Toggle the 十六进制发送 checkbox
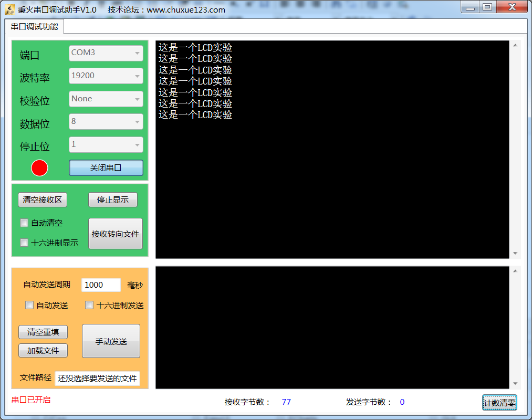532x420 pixels. click(x=89, y=305)
